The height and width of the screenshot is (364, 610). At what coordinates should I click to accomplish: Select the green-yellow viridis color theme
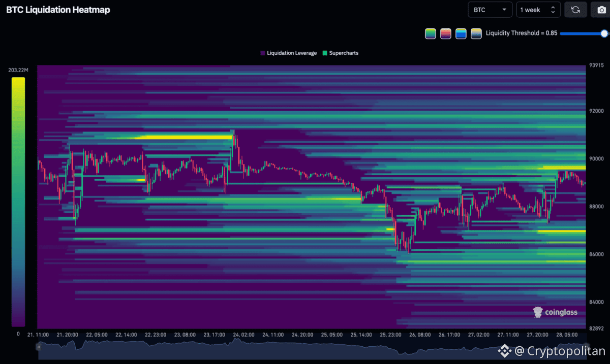431,34
